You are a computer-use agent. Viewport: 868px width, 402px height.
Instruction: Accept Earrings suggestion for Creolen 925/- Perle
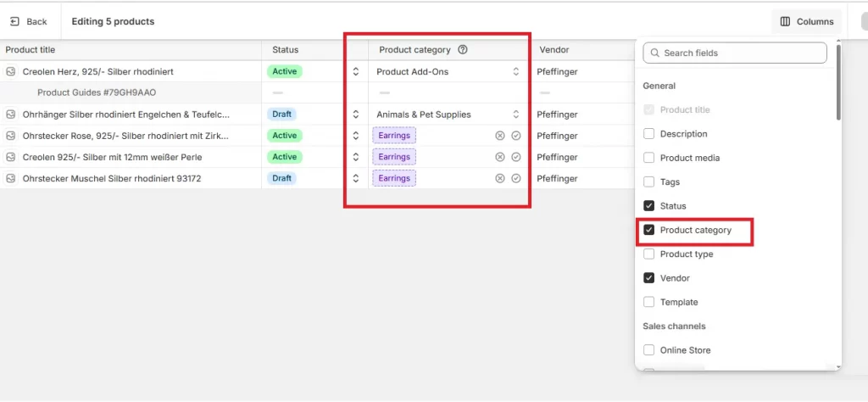(x=516, y=157)
